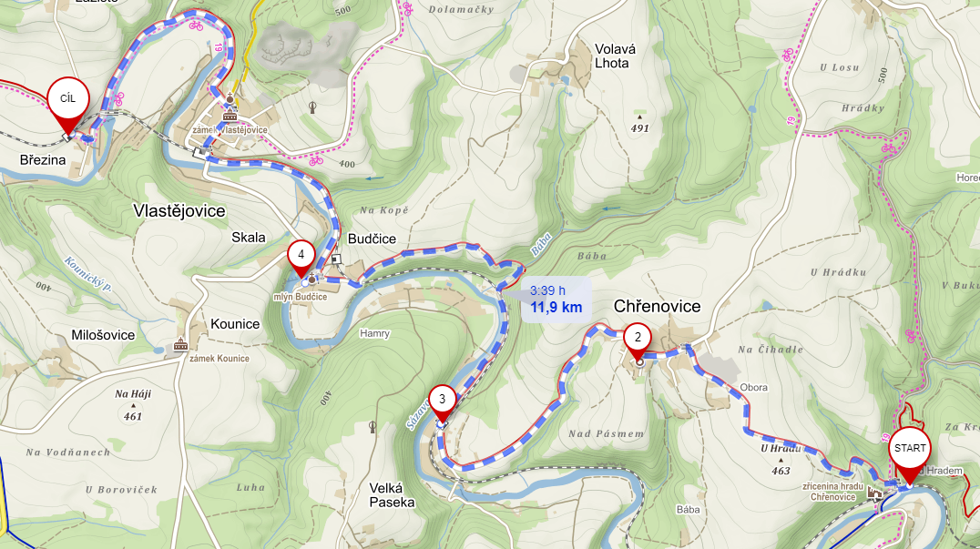Image resolution: width=980 pixels, height=549 pixels.
Task: Click the zámek Kounice castle icon
Action: coord(180,345)
